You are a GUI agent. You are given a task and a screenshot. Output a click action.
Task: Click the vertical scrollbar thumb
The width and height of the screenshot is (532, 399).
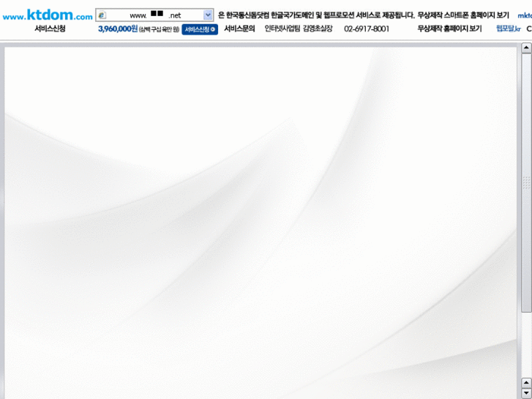click(x=526, y=183)
